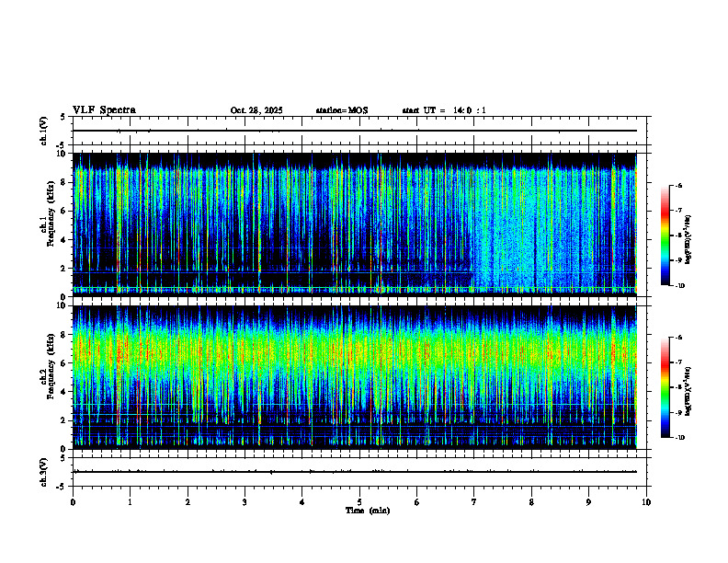Click the time-axis tick label '1'
This screenshot has height=563, width=728.
point(131,502)
